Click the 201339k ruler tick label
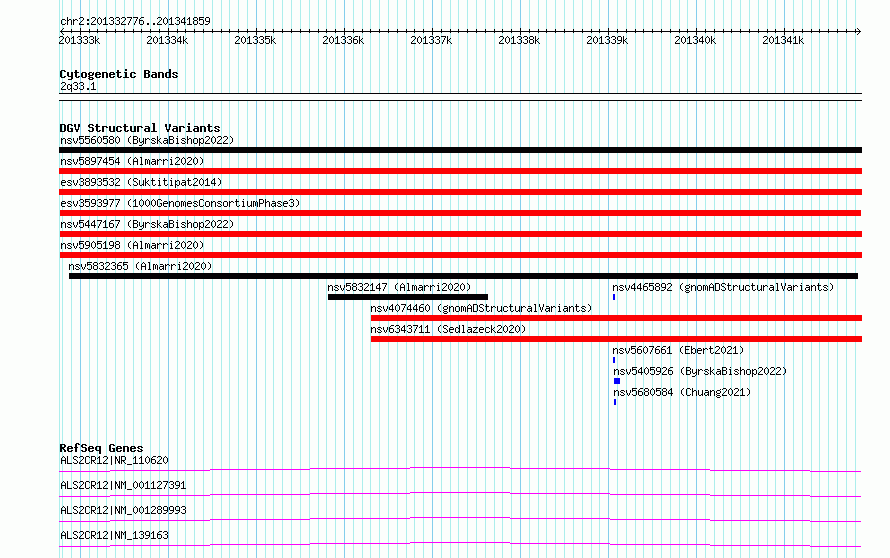Image resolution: width=890 pixels, height=558 pixels. point(607,40)
